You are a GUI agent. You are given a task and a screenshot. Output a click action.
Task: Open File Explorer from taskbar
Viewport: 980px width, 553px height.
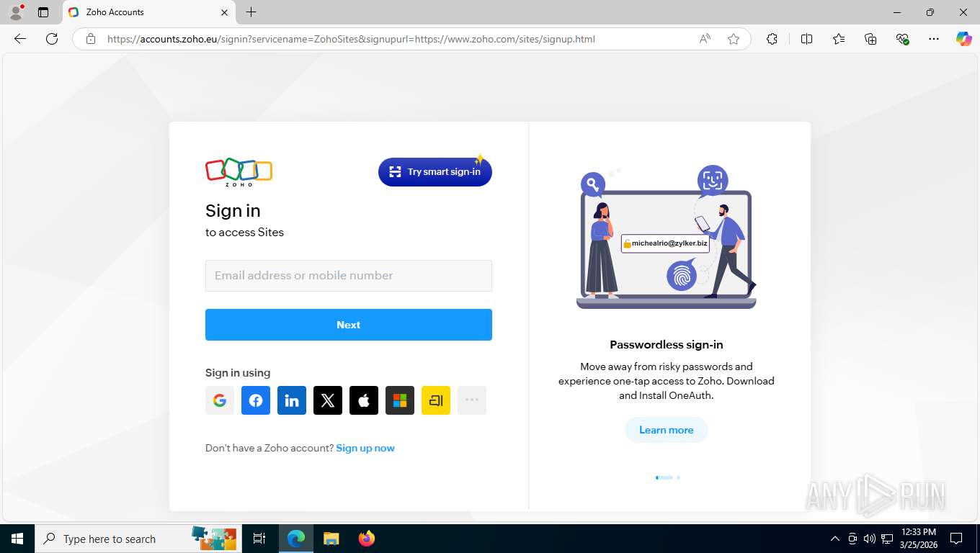click(331, 539)
